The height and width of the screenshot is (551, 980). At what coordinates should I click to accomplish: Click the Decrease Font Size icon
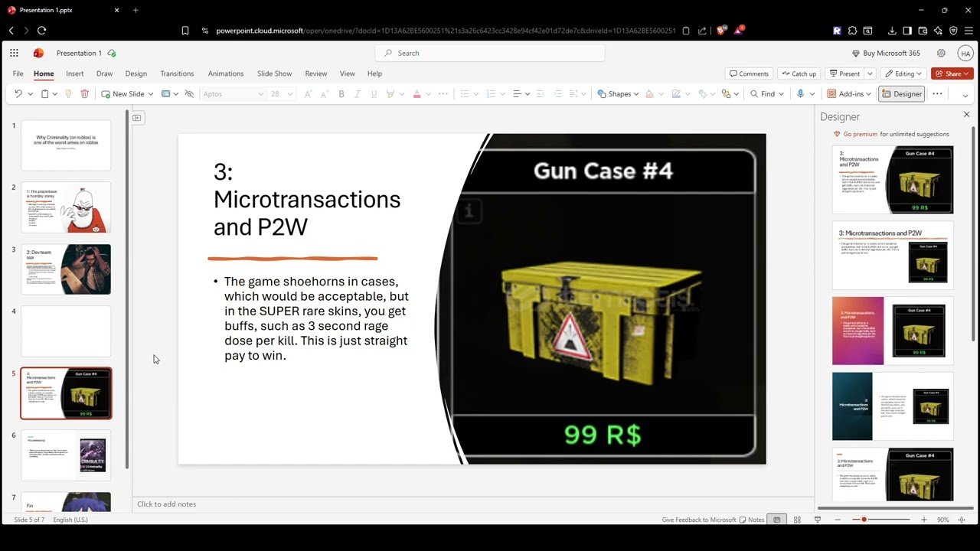pos(325,94)
